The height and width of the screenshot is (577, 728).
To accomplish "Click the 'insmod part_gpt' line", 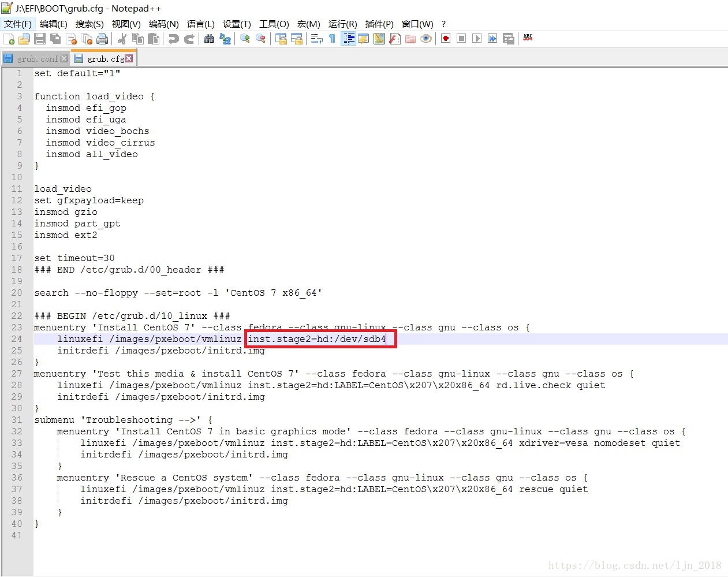I will coord(77,224).
